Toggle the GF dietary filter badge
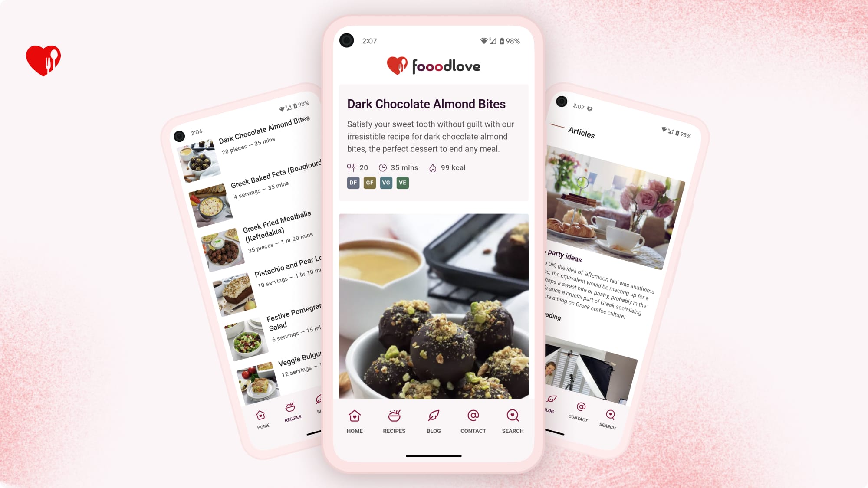The height and width of the screenshot is (488, 868). (369, 182)
